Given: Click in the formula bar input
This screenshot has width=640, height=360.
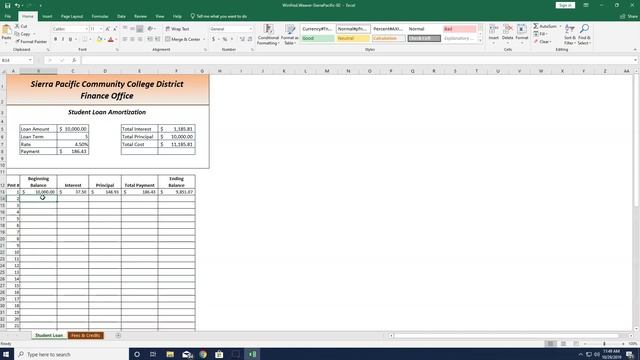Looking at the screenshot, I should click(x=358, y=60).
